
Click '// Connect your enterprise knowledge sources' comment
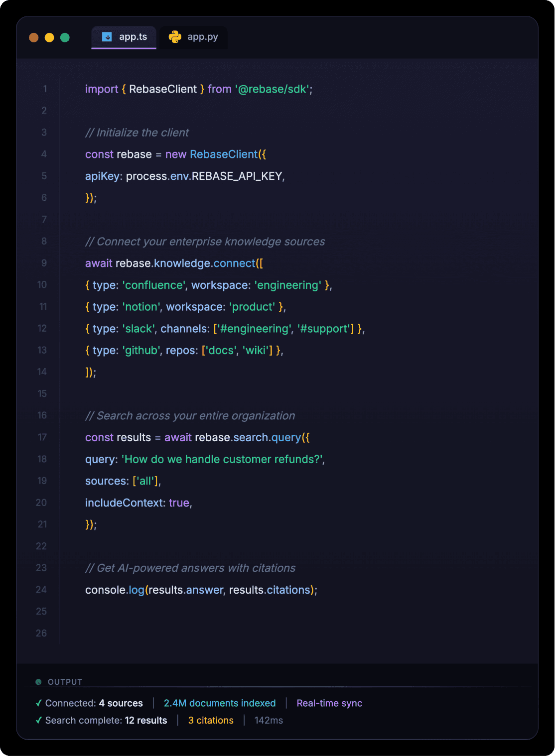[x=205, y=242]
